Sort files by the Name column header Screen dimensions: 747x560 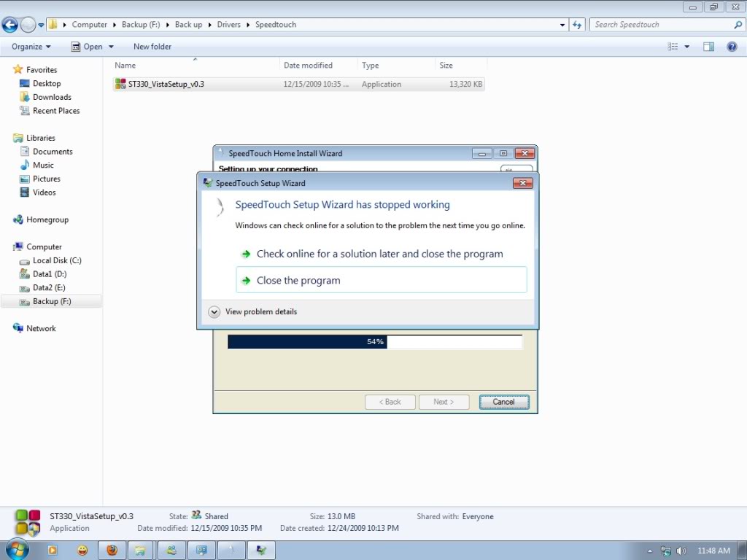(196, 65)
